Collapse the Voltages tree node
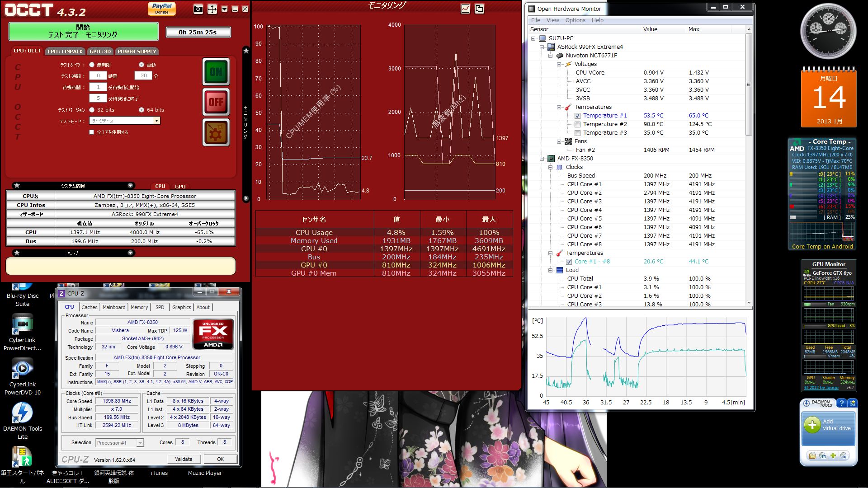This screenshot has height=488, width=868. 559,64
